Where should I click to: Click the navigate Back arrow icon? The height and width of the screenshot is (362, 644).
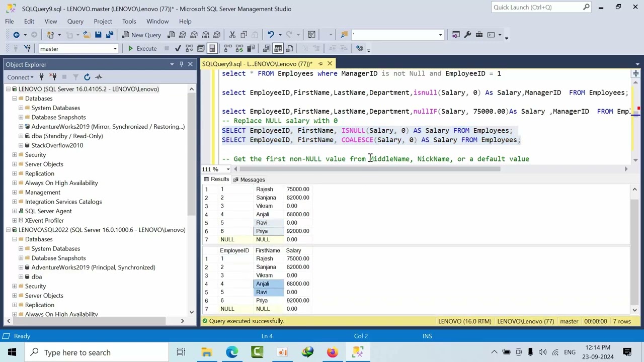click(x=17, y=35)
